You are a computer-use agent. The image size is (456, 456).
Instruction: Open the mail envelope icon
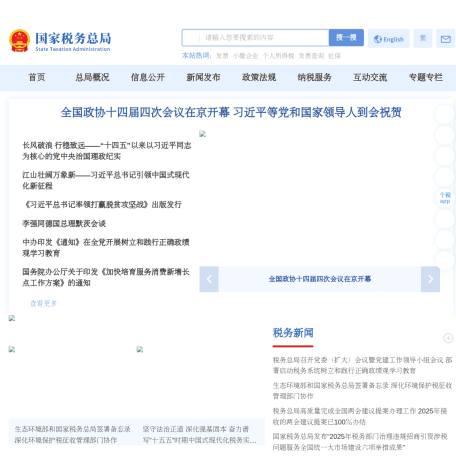446,39
